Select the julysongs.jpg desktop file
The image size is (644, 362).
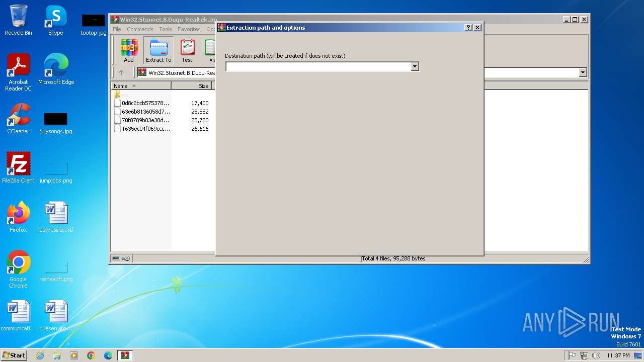tap(56, 123)
